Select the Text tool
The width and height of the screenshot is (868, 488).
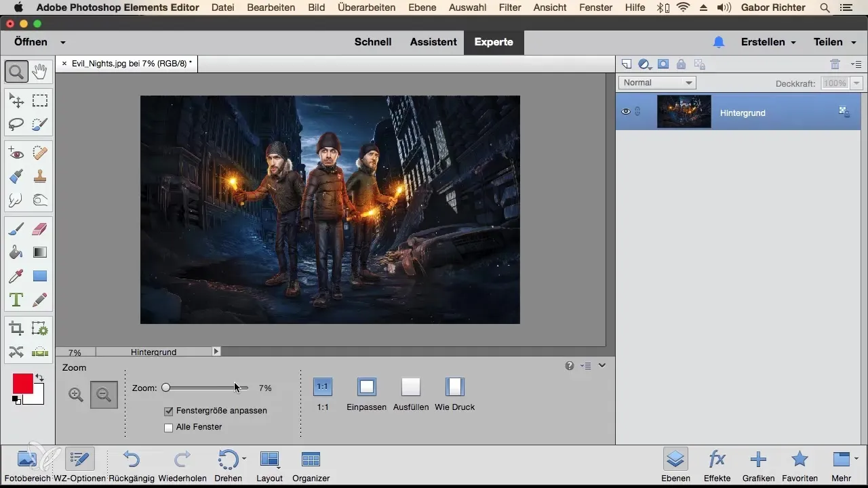pyautogui.click(x=16, y=299)
